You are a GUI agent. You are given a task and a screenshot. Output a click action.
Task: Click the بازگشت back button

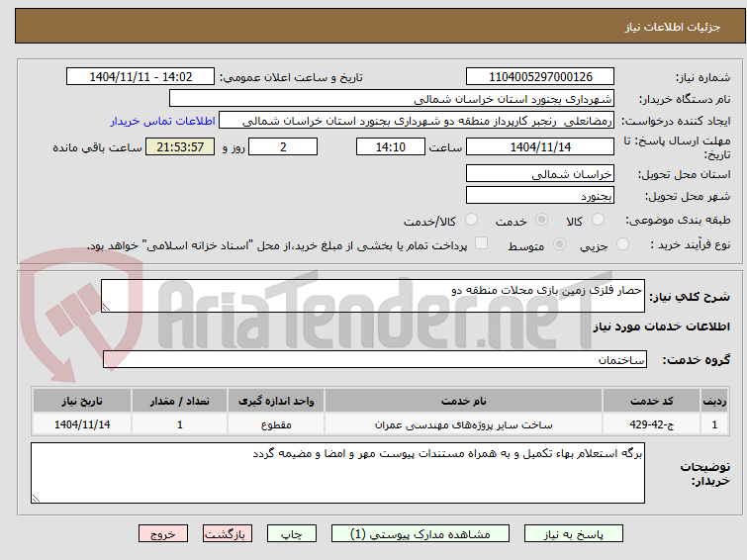click(227, 534)
